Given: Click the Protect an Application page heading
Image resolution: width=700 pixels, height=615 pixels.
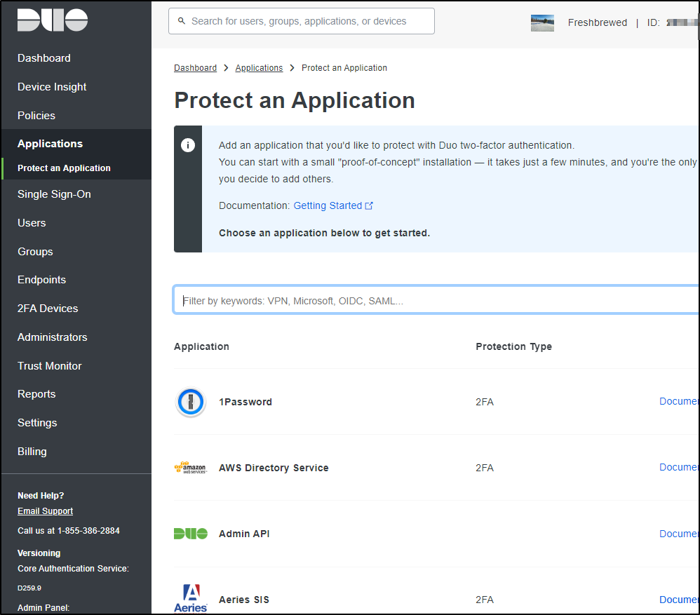Looking at the screenshot, I should [295, 100].
